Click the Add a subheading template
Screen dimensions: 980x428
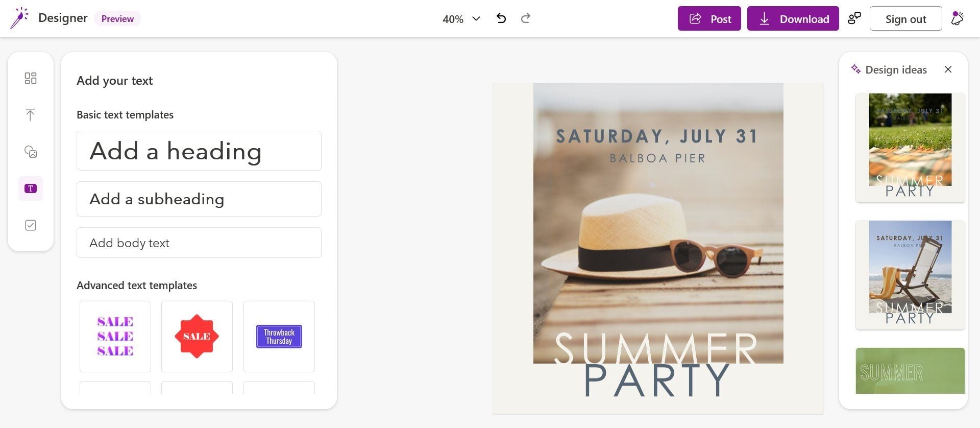coord(199,199)
